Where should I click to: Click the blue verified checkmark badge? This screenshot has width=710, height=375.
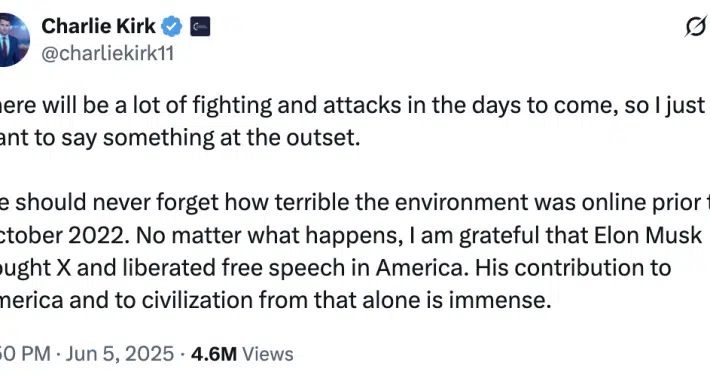point(172,26)
